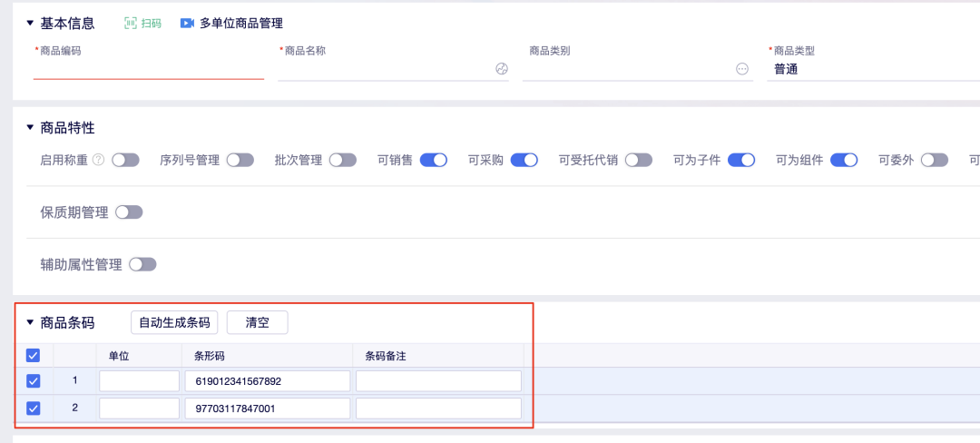Click the barcode field containing 97703117847001
The image size is (980, 443).
(267, 409)
